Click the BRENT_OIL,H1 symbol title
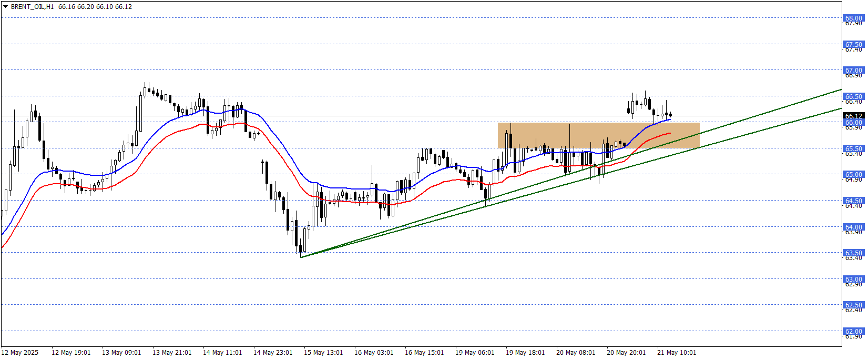This screenshot has width=868, height=359. click(32, 7)
